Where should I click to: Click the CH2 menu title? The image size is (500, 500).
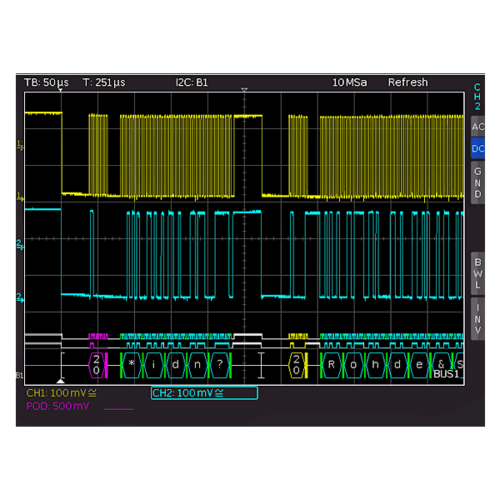pyautogui.click(x=477, y=97)
